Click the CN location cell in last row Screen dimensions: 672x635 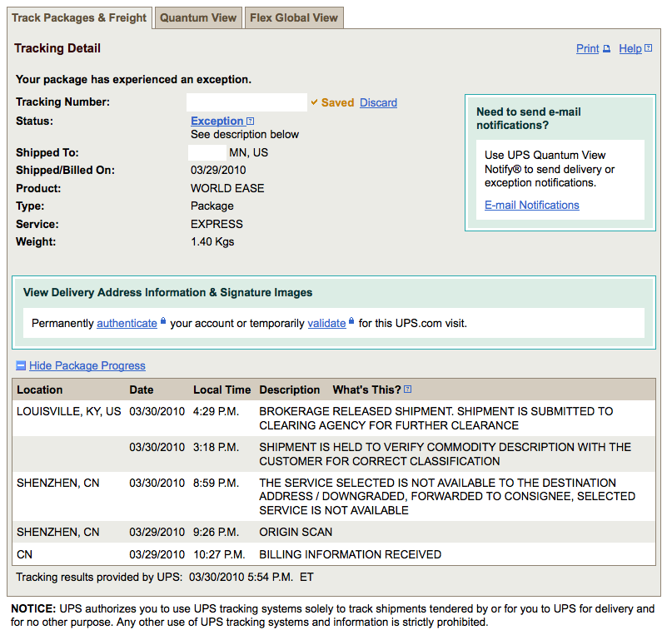pos(24,554)
